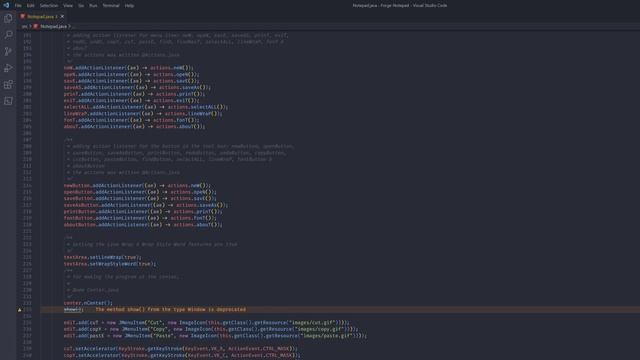Click the line calling actions.saveAs() on saveAS
640x360 pixels.
pos(137,87)
